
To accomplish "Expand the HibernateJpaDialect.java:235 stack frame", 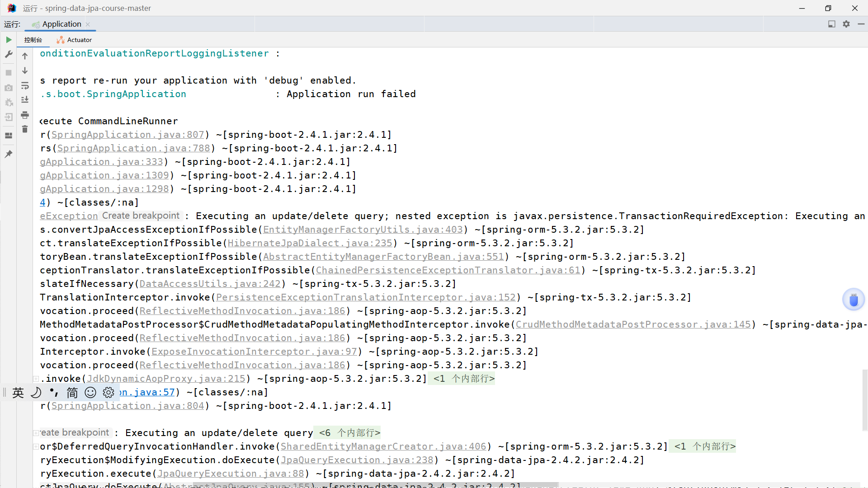I will (x=309, y=243).
